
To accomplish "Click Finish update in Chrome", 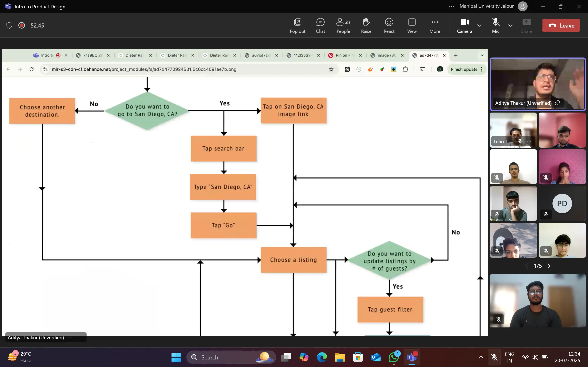I will click(x=464, y=69).
